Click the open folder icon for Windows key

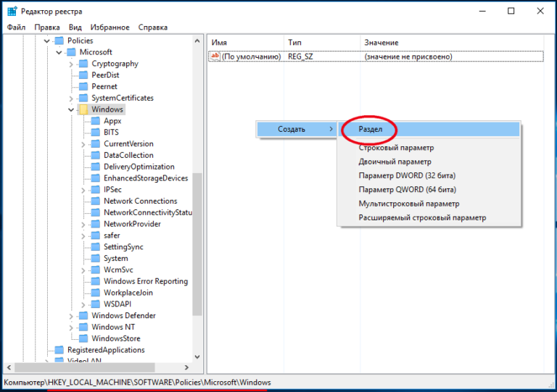[x=83, y=109]
